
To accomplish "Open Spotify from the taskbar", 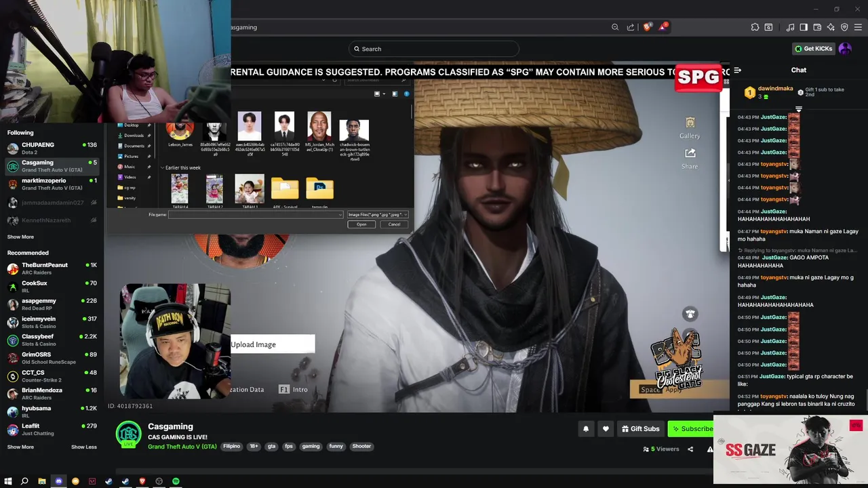I will pyautogui.click(x=176, y=481).
